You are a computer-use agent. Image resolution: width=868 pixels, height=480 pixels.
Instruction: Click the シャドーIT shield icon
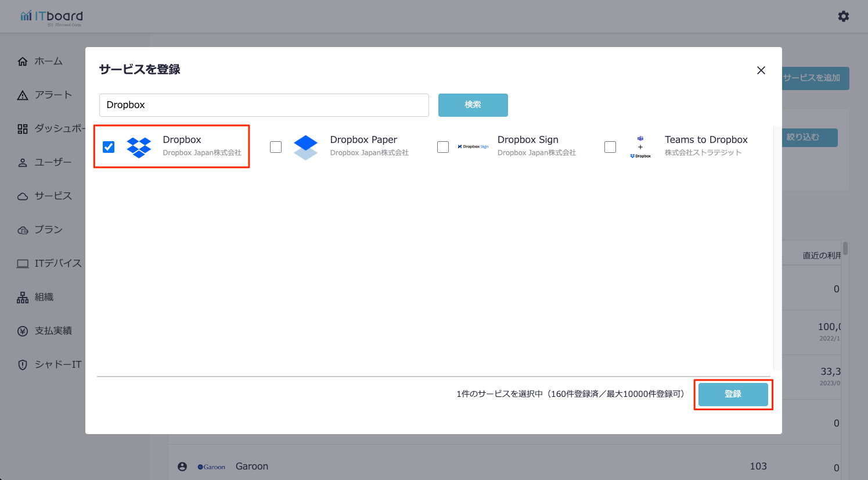(x=23, y=365)
